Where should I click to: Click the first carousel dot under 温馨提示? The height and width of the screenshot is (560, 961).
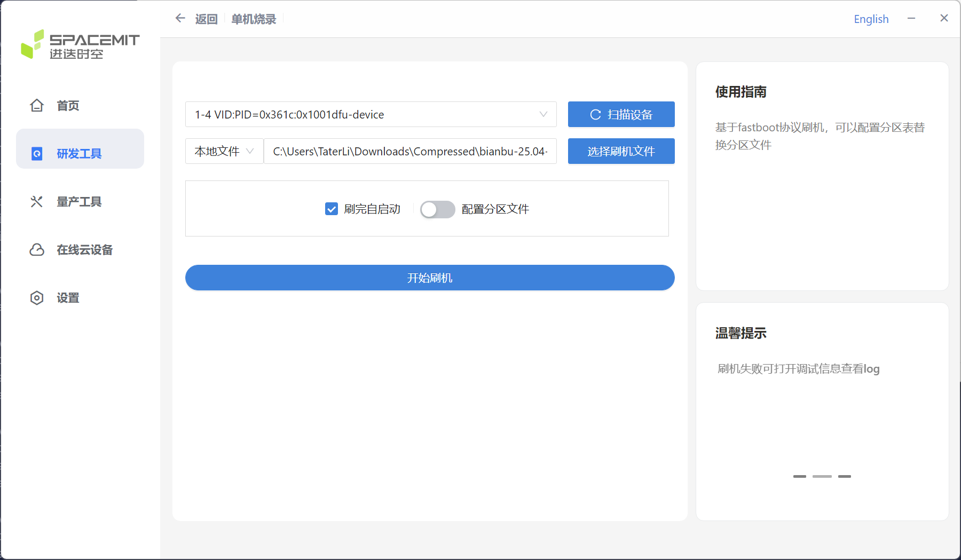[800, 476]
